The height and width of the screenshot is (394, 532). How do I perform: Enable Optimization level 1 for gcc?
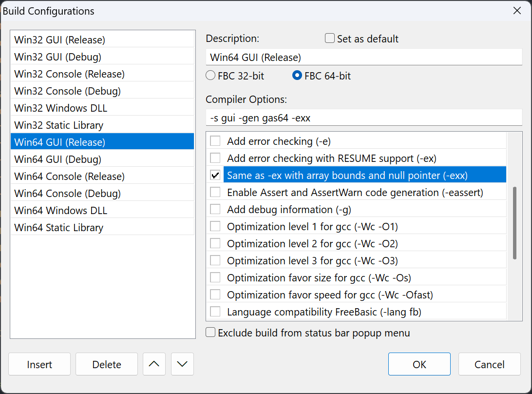[215, 226]
